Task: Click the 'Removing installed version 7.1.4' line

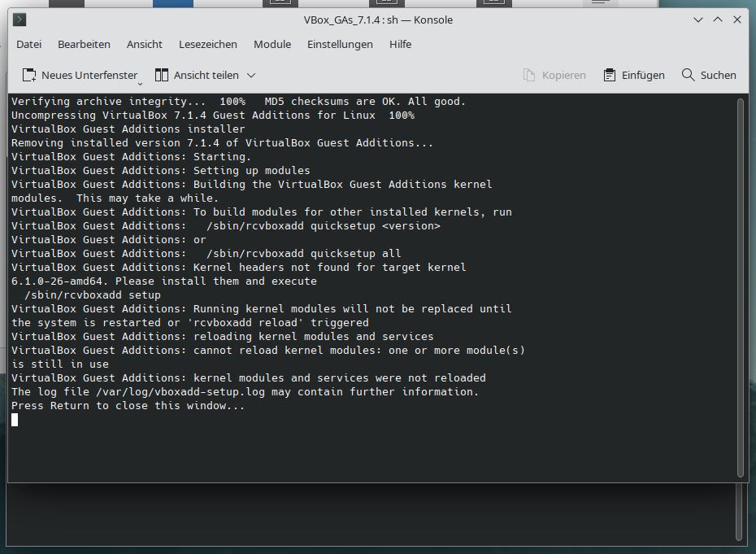Action: (222, 143)
